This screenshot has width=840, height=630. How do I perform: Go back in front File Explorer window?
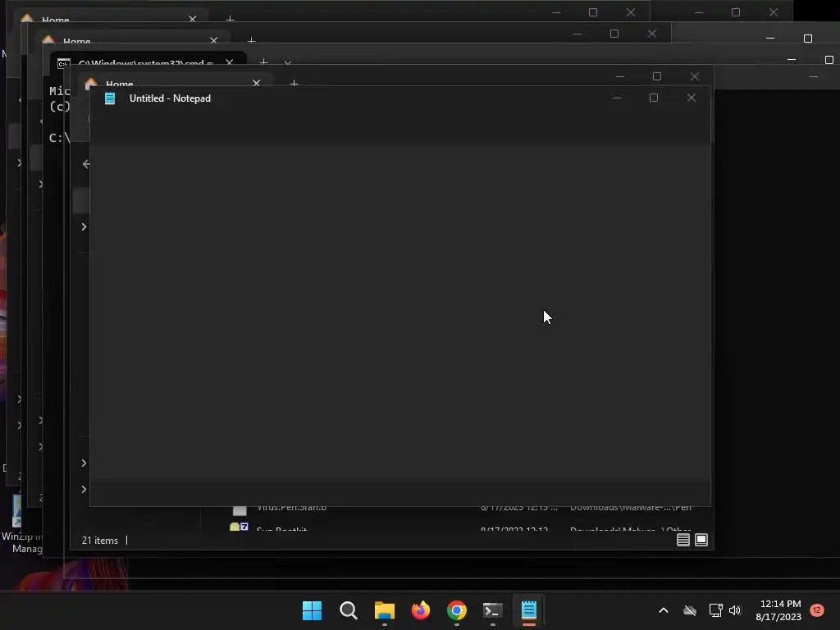[x=85, y=164]
